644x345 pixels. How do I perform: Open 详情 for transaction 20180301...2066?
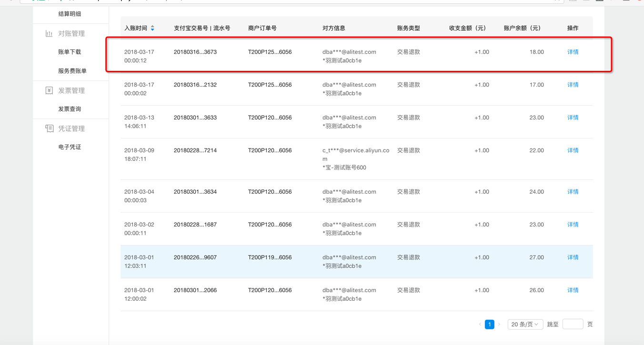coord(573,290)
